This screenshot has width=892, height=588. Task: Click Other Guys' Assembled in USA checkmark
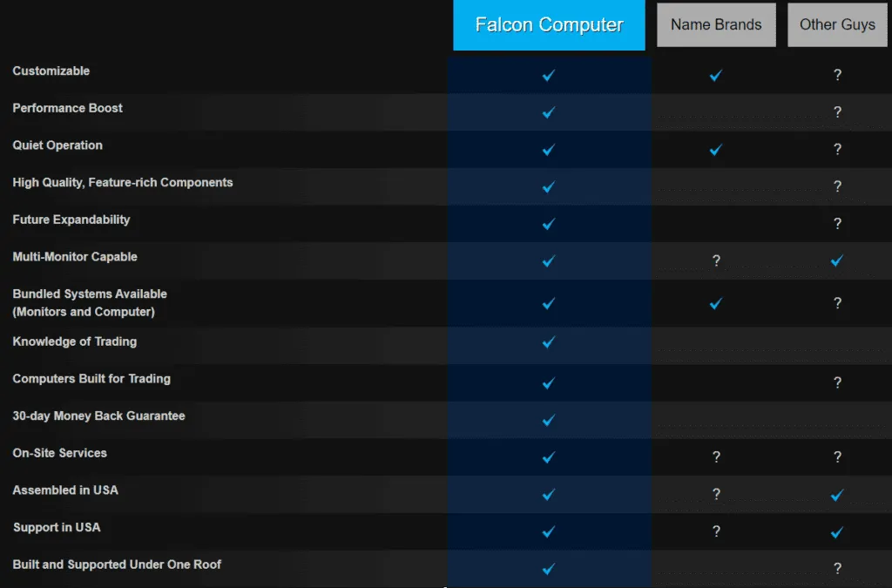(837, 495)
